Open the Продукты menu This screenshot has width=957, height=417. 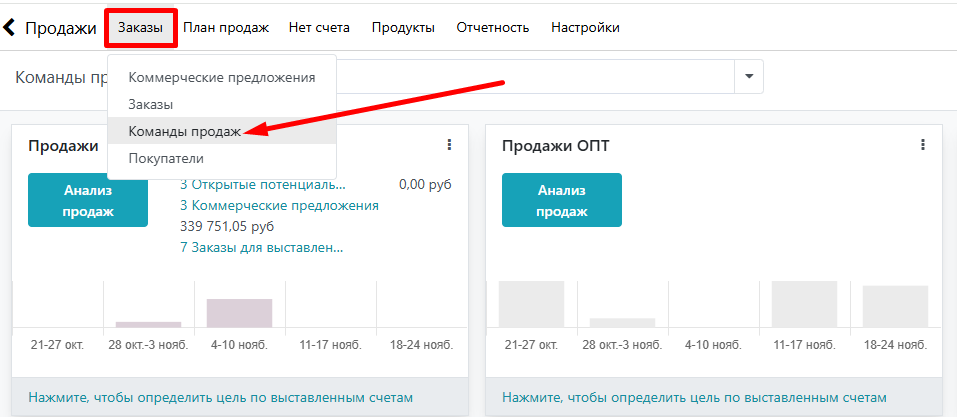tap(403, 28)
